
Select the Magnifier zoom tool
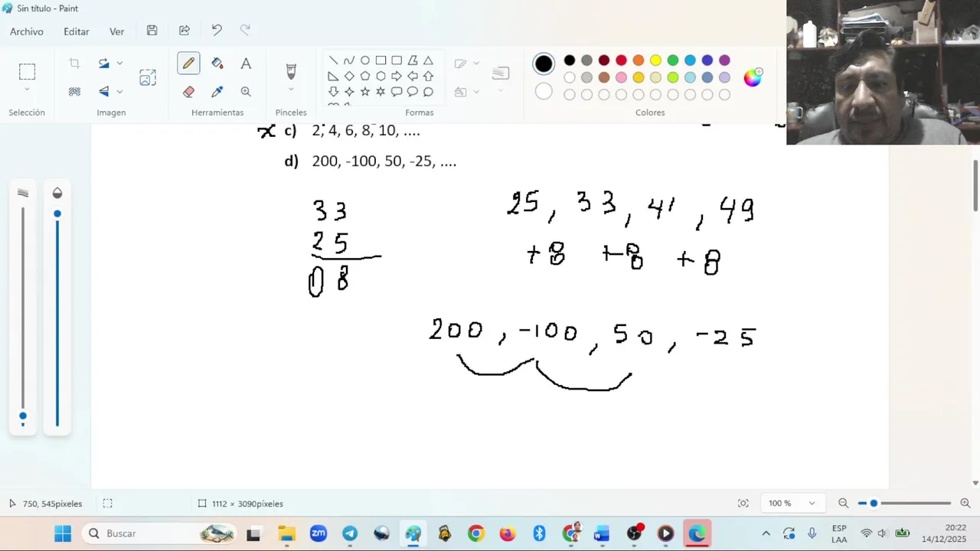point(246,92)
